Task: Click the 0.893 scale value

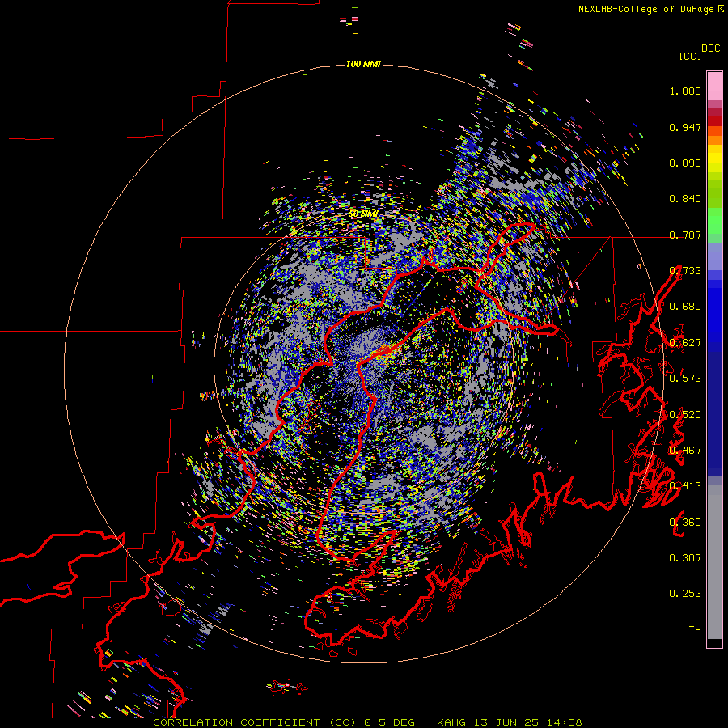Action: 685,163
